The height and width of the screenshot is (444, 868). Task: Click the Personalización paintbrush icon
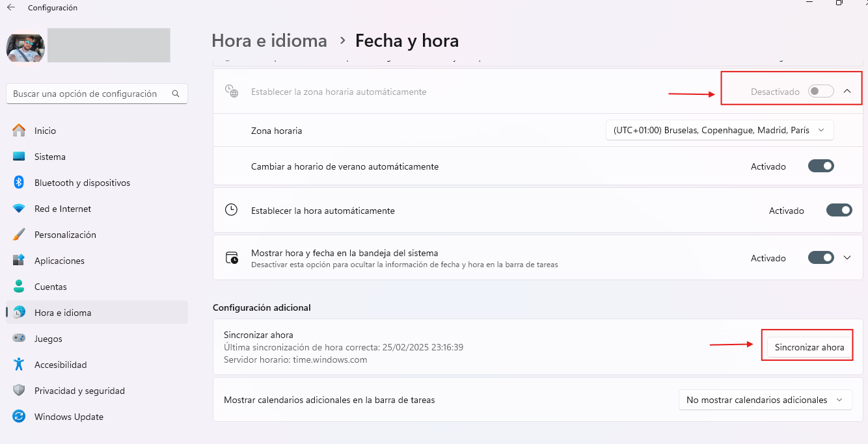point(19,235)
